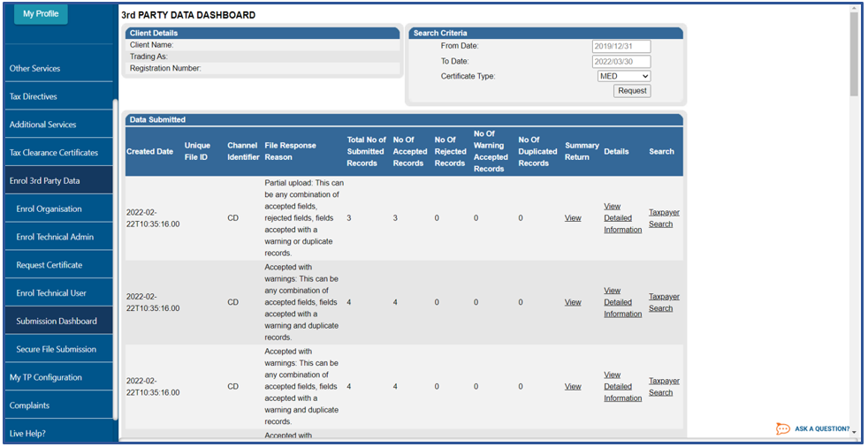Open the Certificate Type dropdown
Viewport: 868px width, 447px height.
click(x=623, y=77)
